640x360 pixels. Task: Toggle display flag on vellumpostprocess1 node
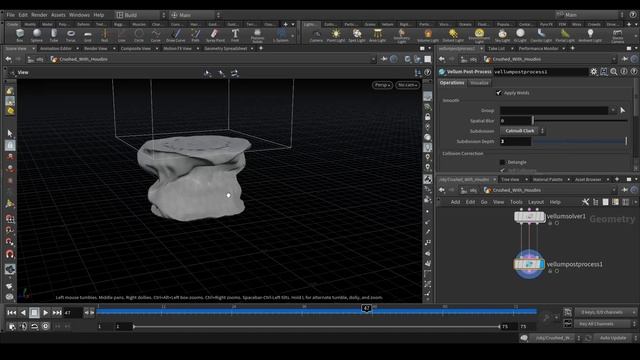click(541, 264)
